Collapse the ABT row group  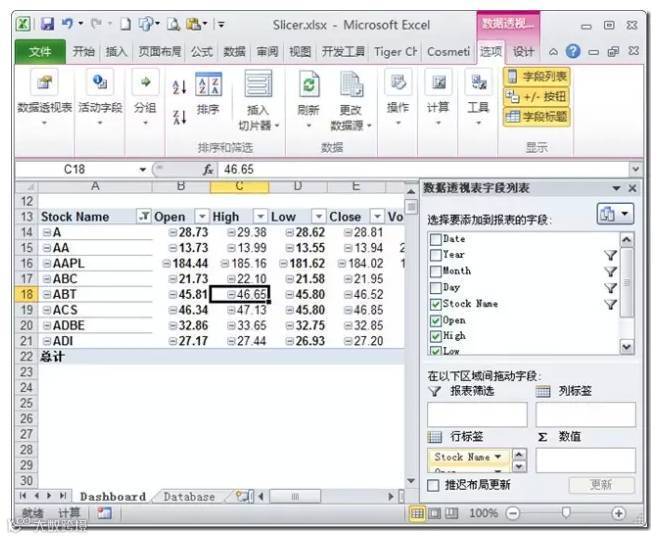point(47,295)
